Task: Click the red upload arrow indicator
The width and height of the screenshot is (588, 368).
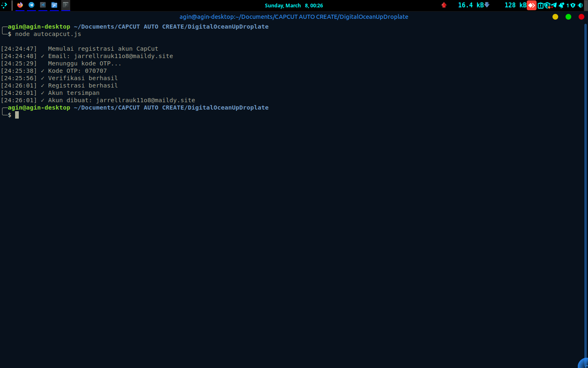Action: pos(444,5)
